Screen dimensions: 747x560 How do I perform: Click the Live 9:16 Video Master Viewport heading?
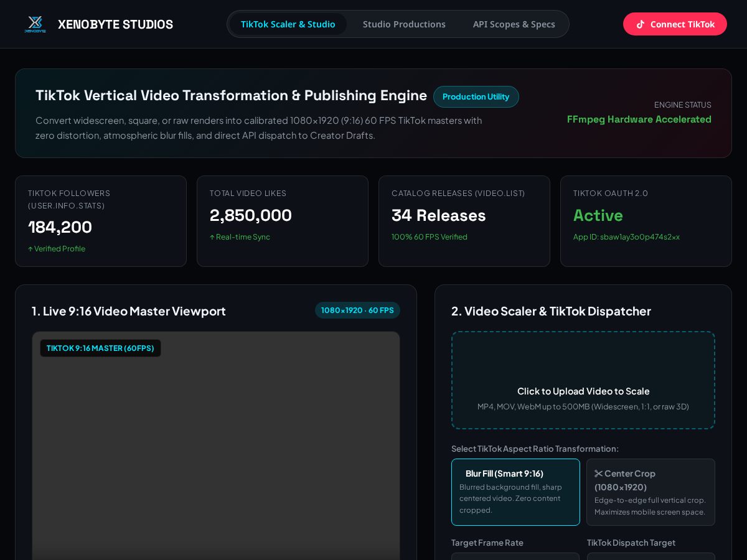(129, 311)
